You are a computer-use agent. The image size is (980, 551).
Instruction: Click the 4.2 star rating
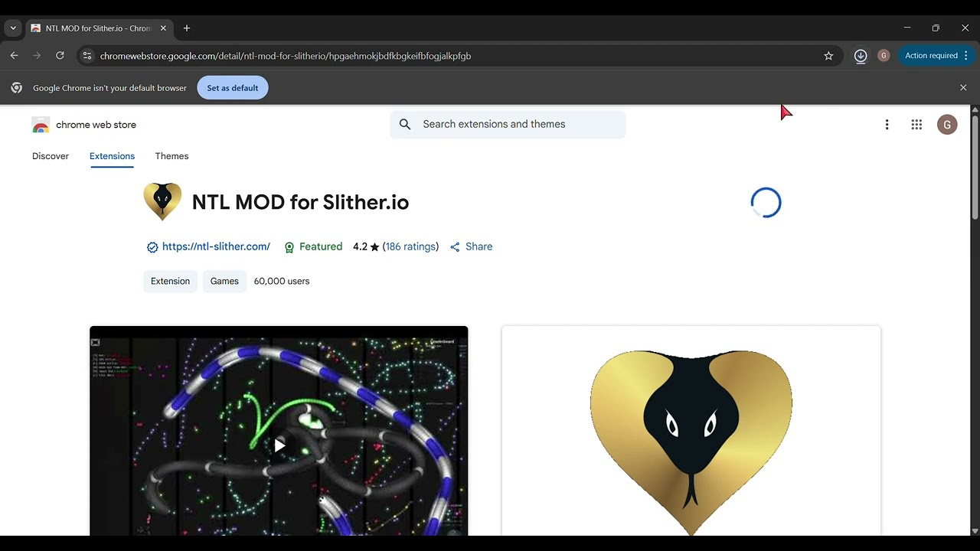tap(366, 246)
